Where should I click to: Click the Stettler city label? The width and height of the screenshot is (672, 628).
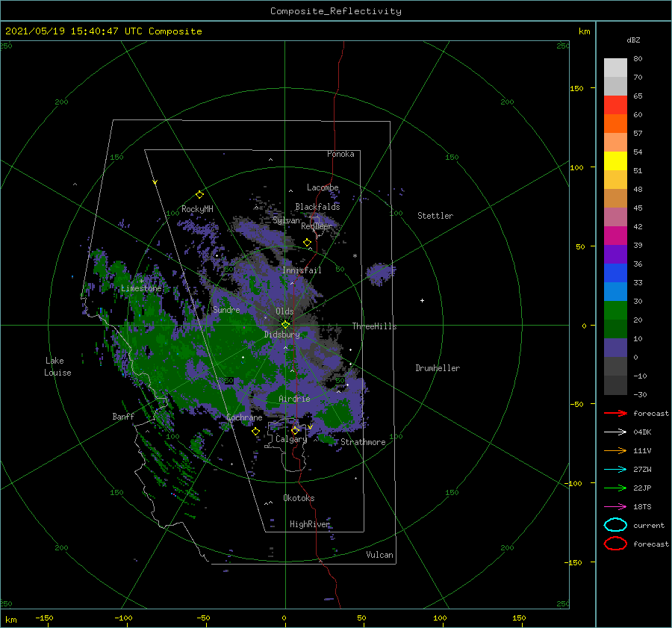(435, 216)
